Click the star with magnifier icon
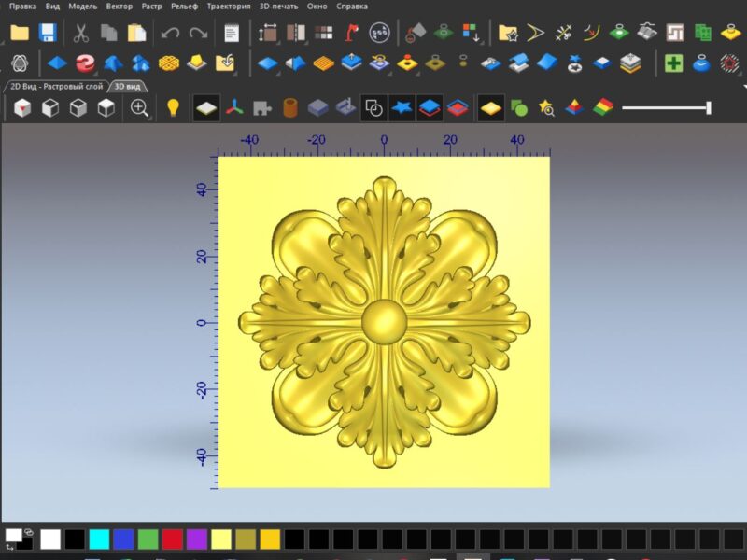This screenshot has width=747, height=560. [x=547, y=107]
